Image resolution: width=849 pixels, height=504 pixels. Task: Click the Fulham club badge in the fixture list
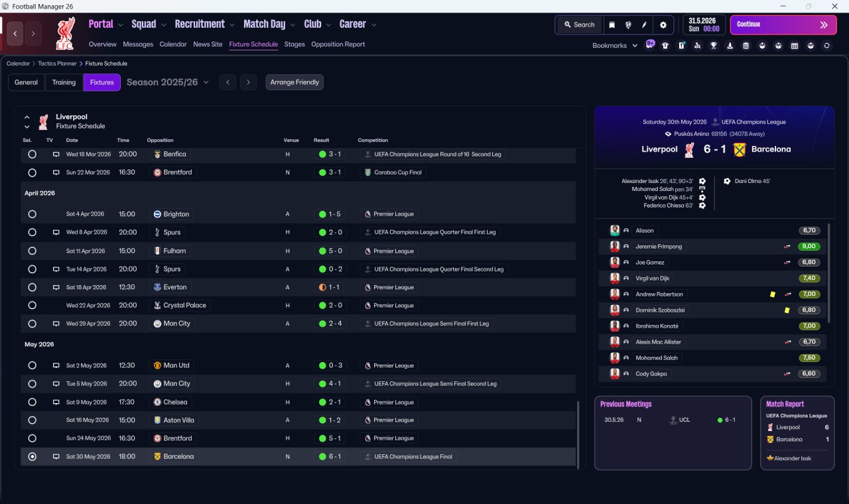pos(157,251)
